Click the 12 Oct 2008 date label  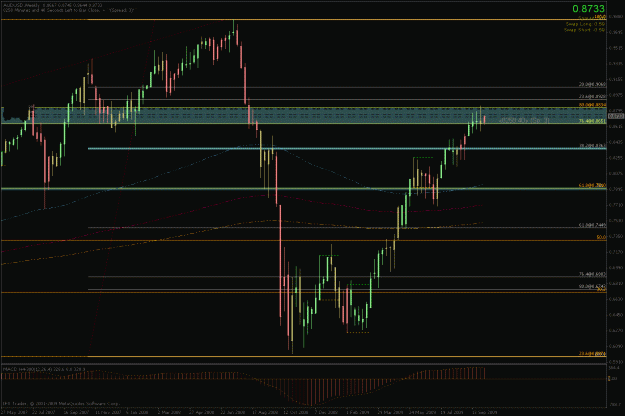click(x=296, y=412)
